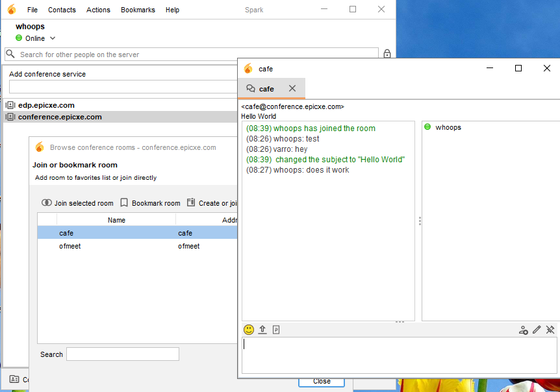Click the bookmark icon beside Bookmark room
The width and height of the screenshot is (560, 392).
124,202
